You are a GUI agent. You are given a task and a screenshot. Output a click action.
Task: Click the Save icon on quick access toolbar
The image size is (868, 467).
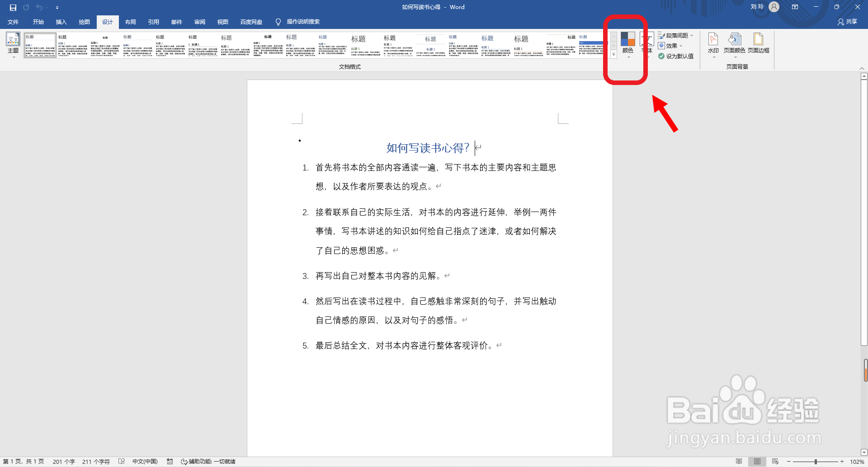tap(12, 7)
